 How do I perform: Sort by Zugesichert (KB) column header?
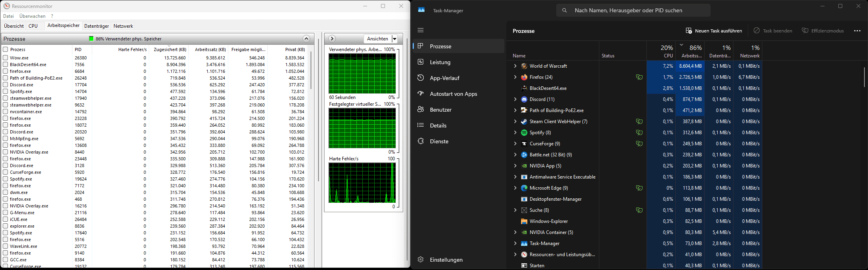(169, 49)
